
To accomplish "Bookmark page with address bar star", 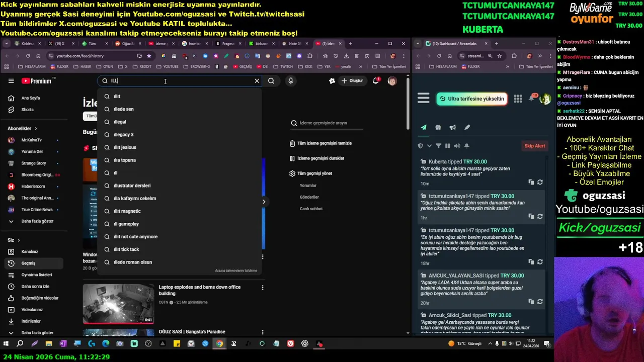I will point(149,56).
